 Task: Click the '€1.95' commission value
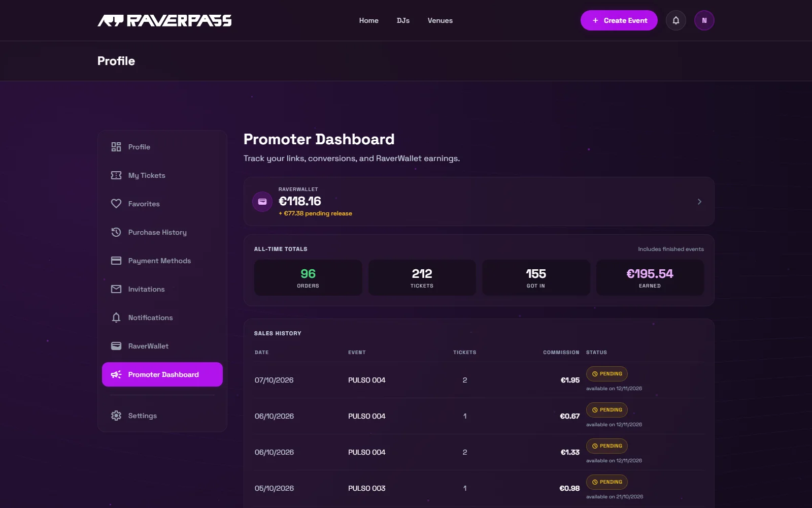tap(570, 380)
